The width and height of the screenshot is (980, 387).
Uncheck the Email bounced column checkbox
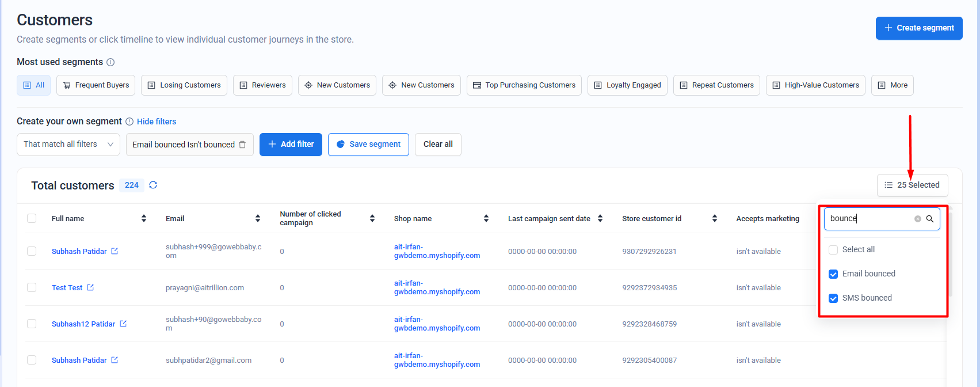point(833,274)
